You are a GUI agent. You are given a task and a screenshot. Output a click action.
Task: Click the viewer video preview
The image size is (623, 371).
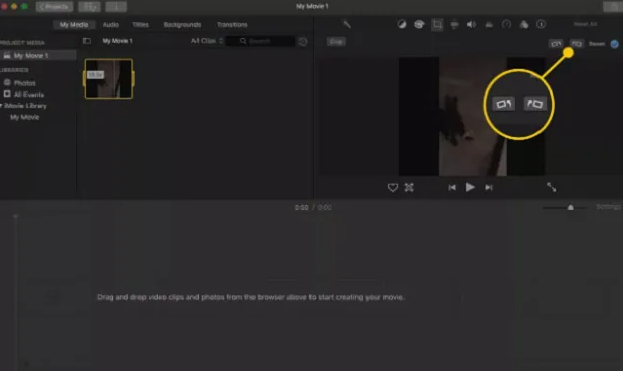(472, 116)
